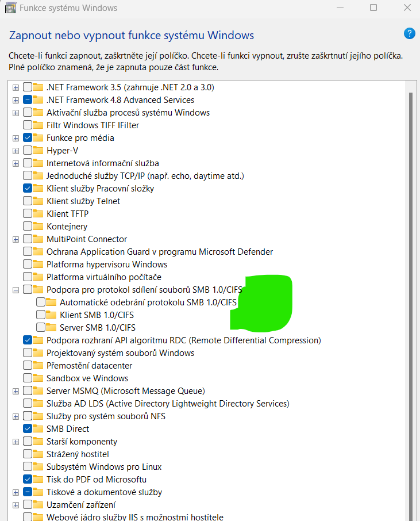
Task: Expand .NET Framework 4.8 Advanced Services node
Action: [16, 100]
